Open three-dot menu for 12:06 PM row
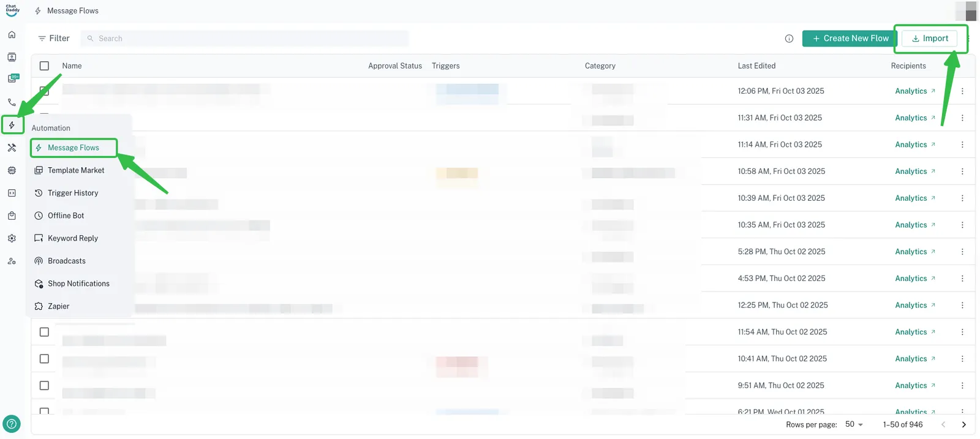Image resolution: width=980 pixels, height=439 pixels. (962, 91)
